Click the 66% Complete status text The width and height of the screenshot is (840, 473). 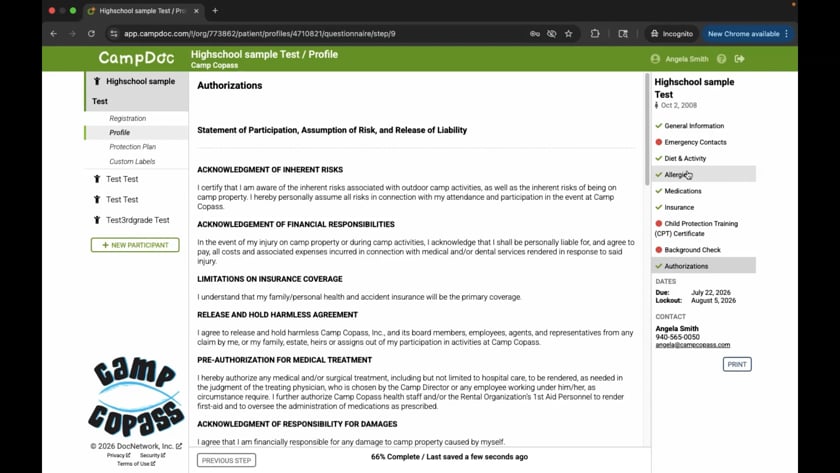(x=449, y=457)
